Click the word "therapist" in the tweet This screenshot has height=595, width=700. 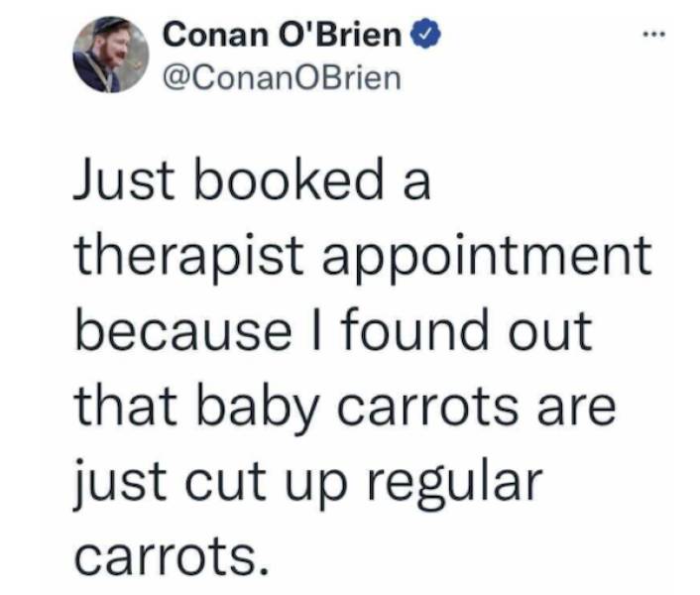[190, 259]
